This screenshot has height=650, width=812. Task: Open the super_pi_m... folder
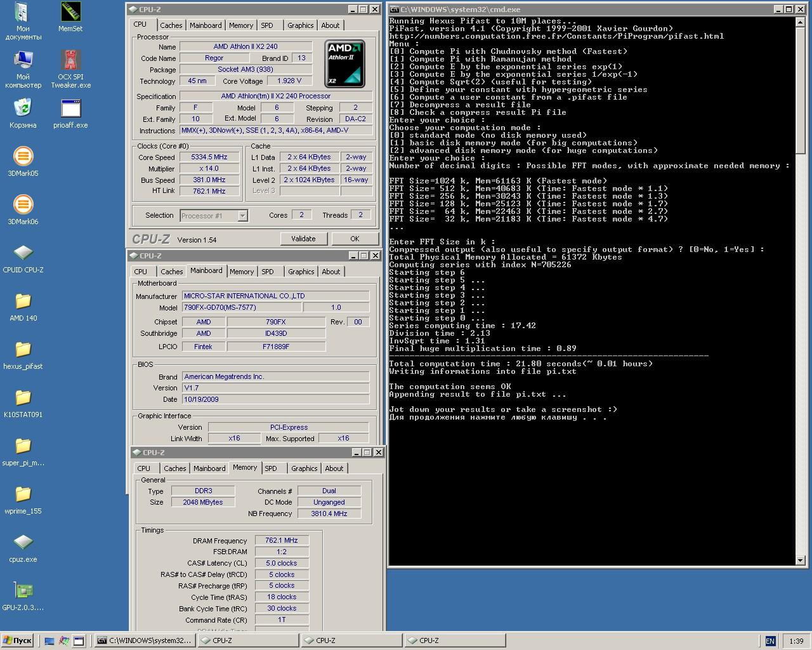pyautogui.click(x=23, y=451)
